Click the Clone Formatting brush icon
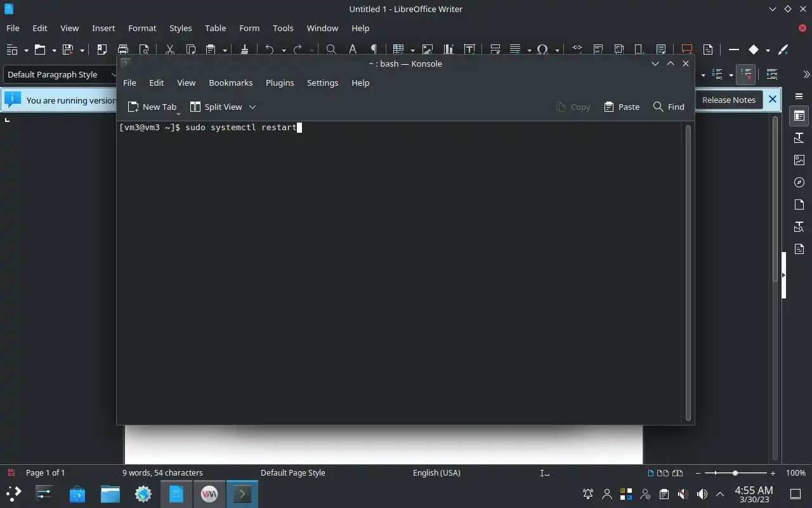 [244, 50]
